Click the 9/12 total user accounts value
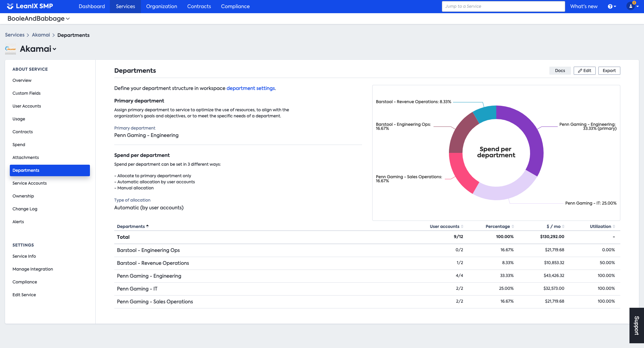The height and width of the screenshot is (348, 644). (458, 237)
